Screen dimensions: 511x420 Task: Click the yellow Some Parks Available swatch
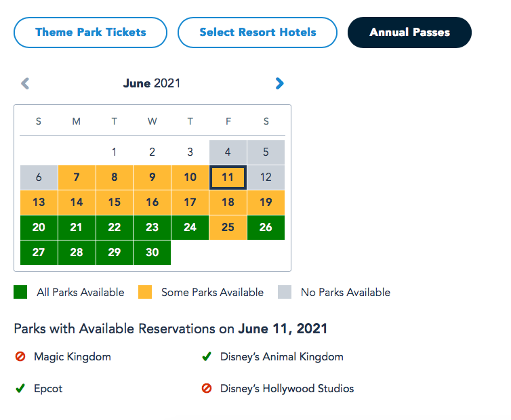pyautogui.click(x=144, y=293)
